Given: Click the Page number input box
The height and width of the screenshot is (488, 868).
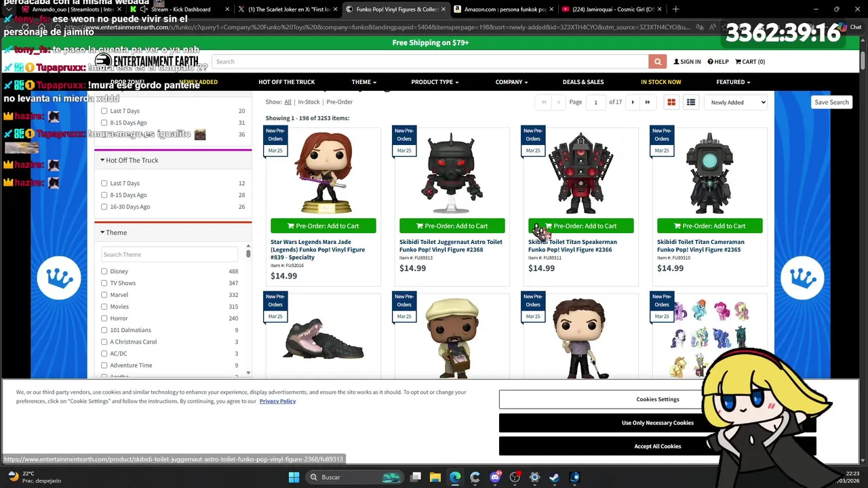Looking at the screenshot, I should tap(595, 102).
